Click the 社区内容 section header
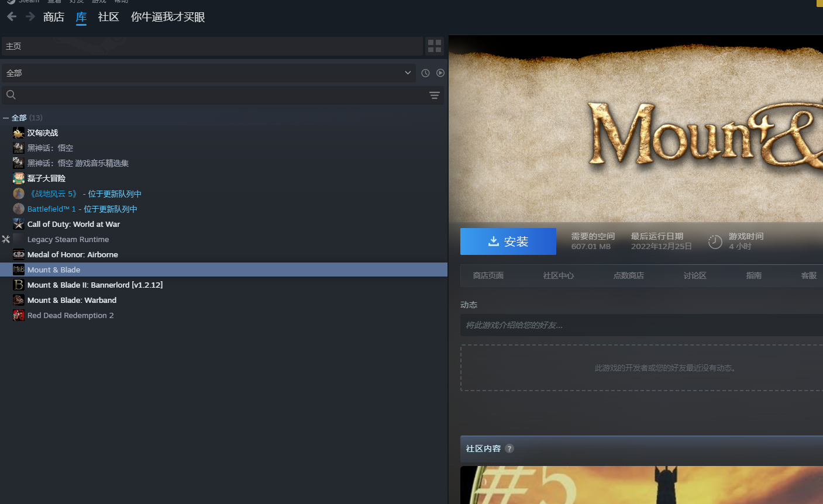823x504 pixels. click(483, 448)
